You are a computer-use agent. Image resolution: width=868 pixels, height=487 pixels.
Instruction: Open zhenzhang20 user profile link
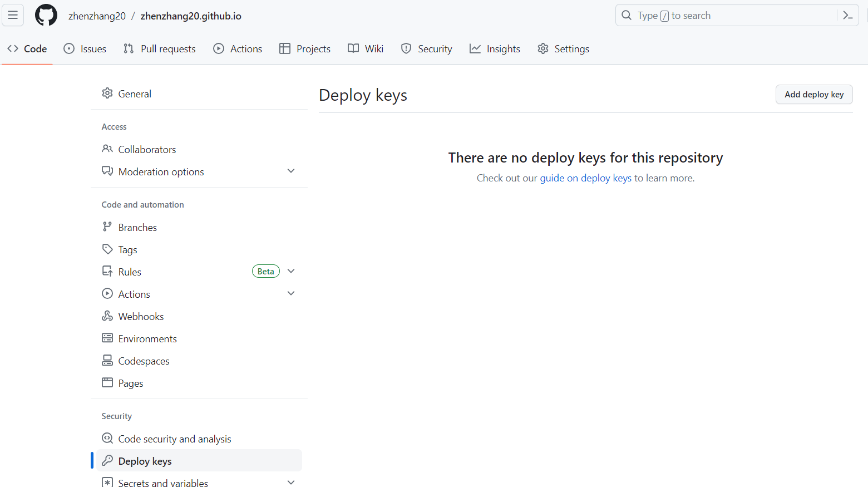tap(97, 16)
